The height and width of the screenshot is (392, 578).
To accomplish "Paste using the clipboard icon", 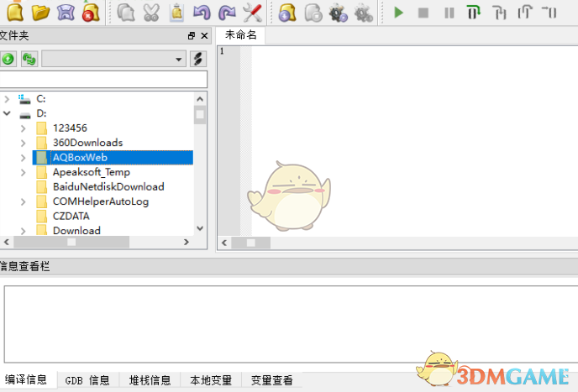I will point(177,13).
